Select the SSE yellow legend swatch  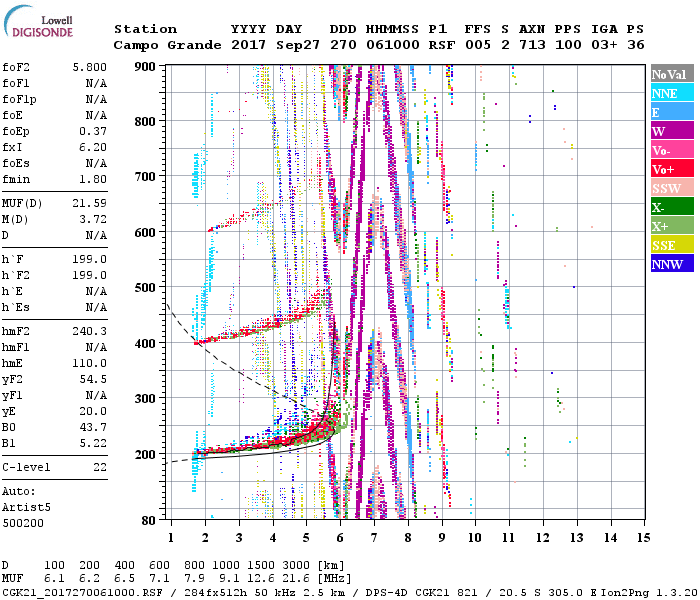(672, 245)
